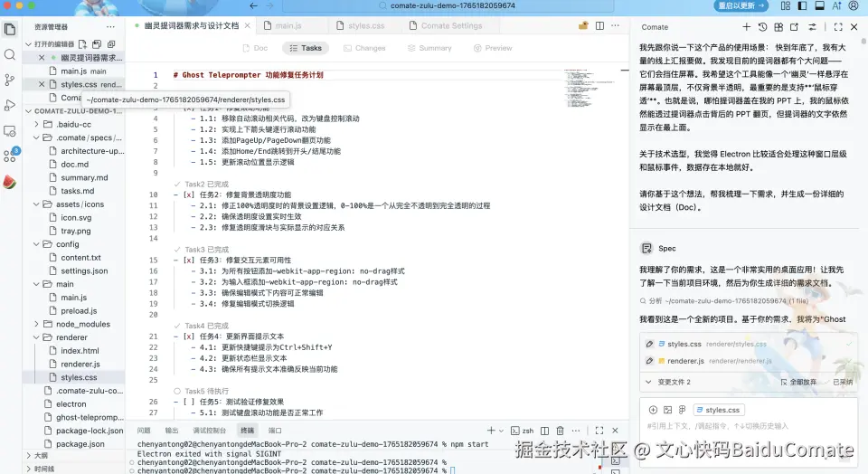Click save all icon in open editors
This screenshot has width=868, height=474.
(97, 43)
